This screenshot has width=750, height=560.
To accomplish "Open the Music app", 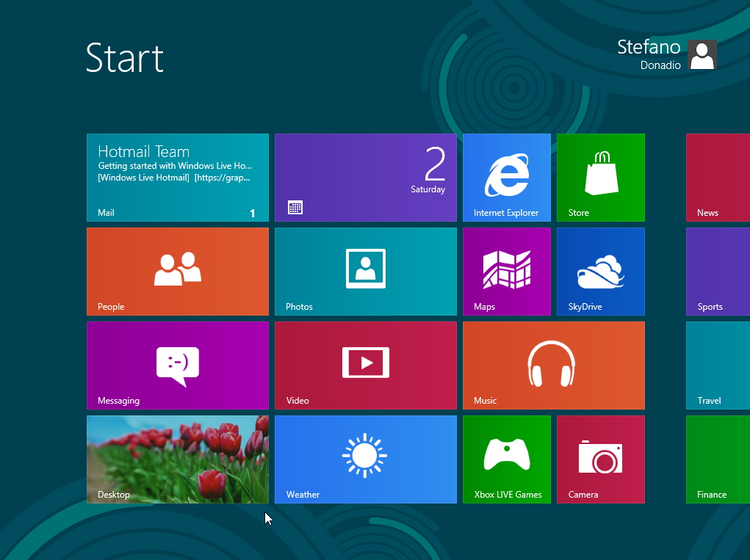I will [x=553, y=365].
